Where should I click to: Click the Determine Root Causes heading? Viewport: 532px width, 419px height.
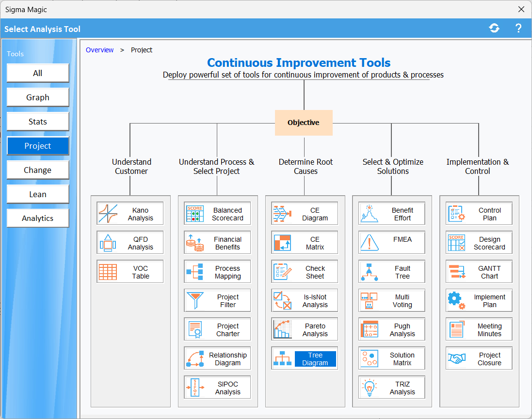pos(306,167)
